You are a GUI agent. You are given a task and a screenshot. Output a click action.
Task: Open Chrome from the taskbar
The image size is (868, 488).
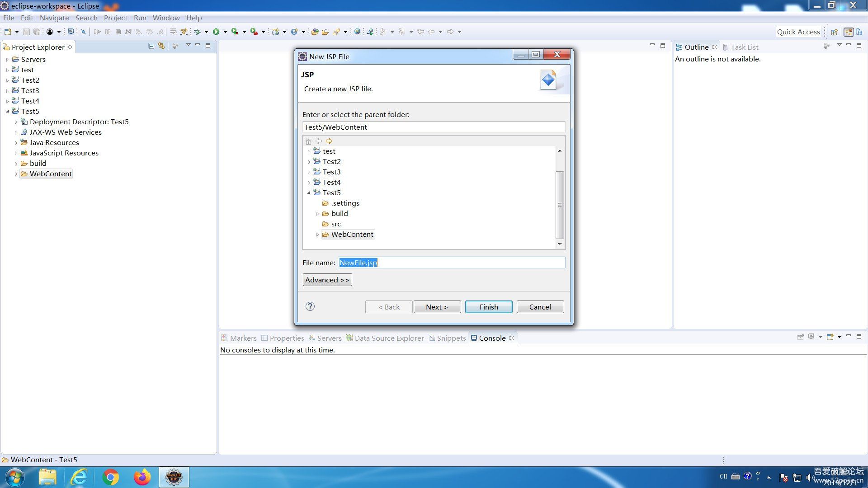click(111, 477)
